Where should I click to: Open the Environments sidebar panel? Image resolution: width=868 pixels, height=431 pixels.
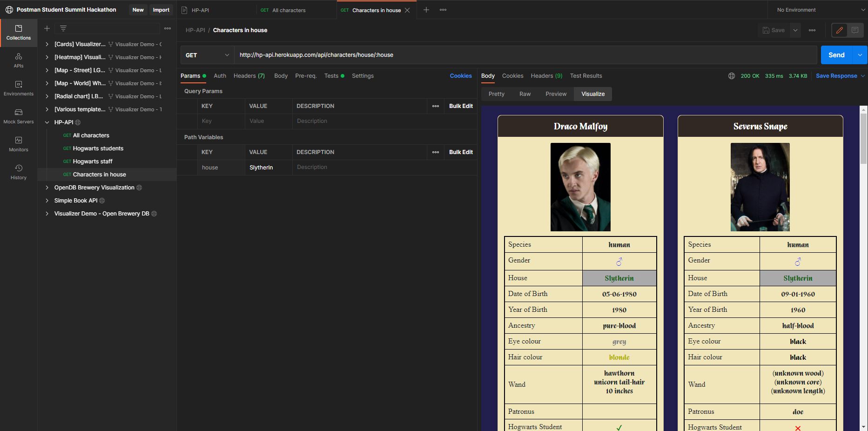pos(19,88)
